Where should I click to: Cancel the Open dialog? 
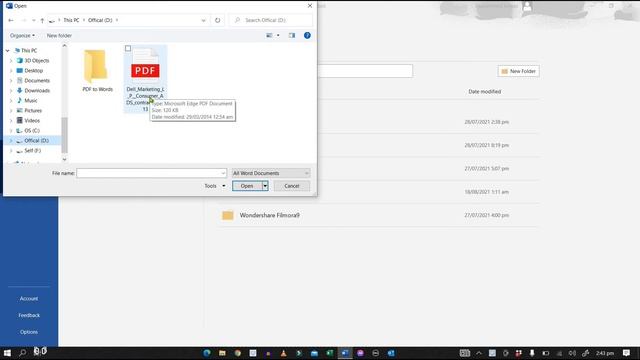tap(292, 186)
